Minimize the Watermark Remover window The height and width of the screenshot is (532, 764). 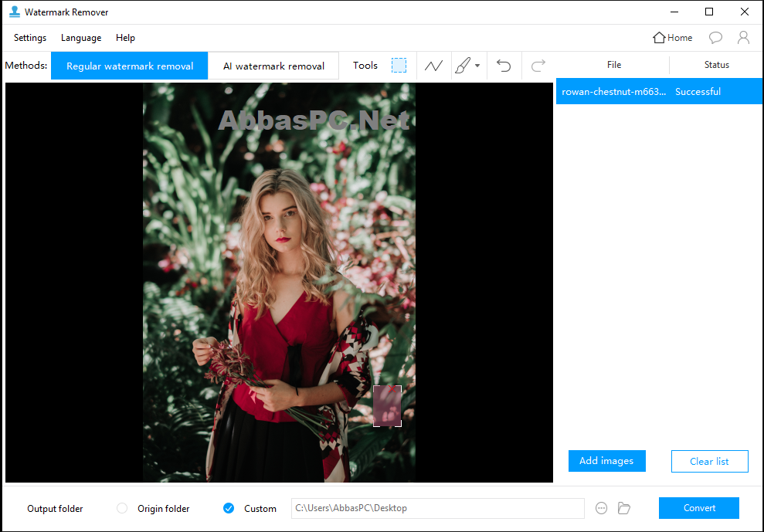(674, 12)
